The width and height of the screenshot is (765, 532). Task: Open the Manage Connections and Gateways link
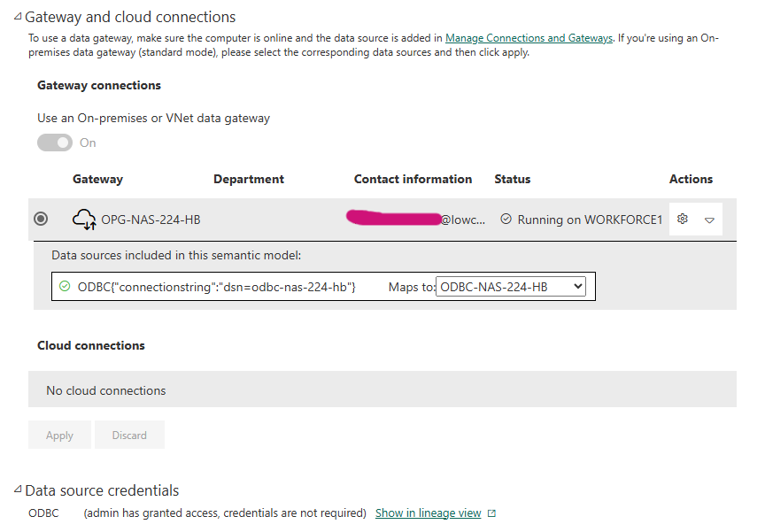pyautogui.click(x=529, y=38)
